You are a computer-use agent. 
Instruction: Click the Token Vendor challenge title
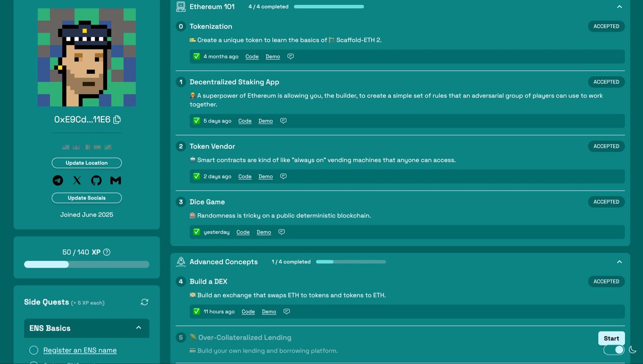[212, 146]
